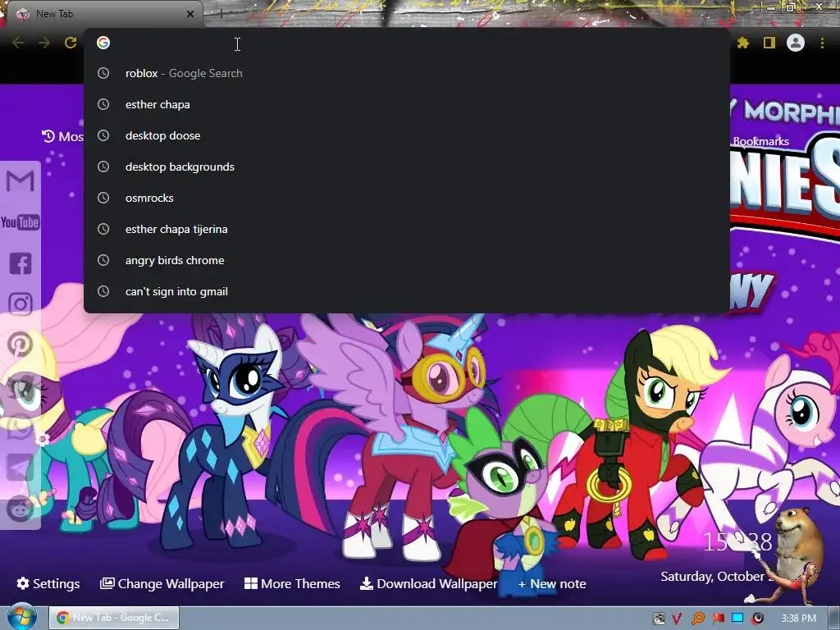Viewport: 840px width, 630px height.
Task: Choose the 'angry birds chrome' suggestion
Action: tap(407, 260)
